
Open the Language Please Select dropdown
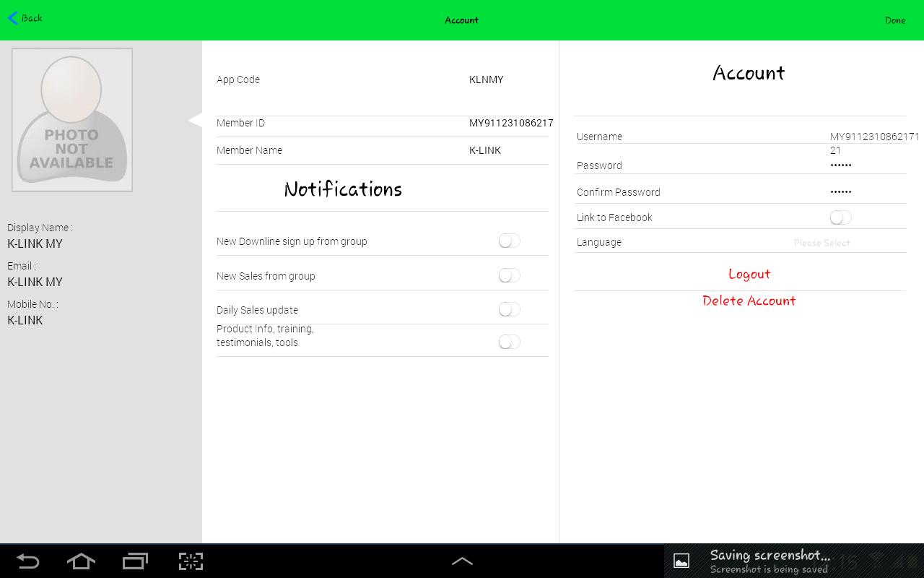(821, 243)
